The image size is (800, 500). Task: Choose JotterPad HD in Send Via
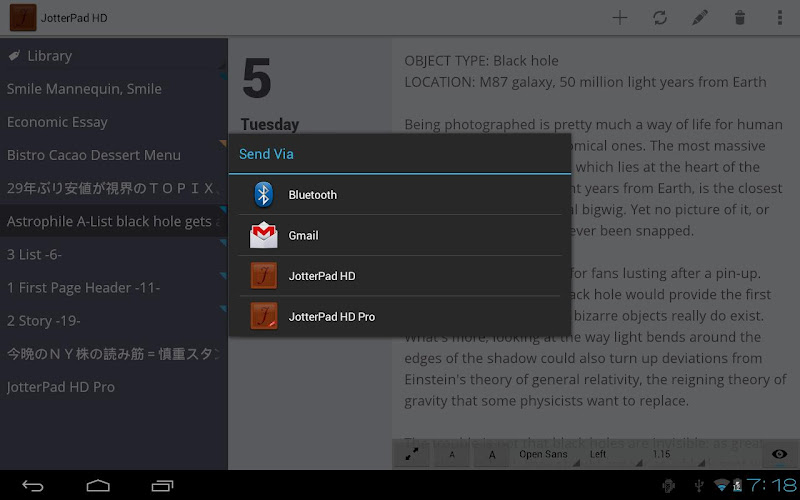click(400, 276)
